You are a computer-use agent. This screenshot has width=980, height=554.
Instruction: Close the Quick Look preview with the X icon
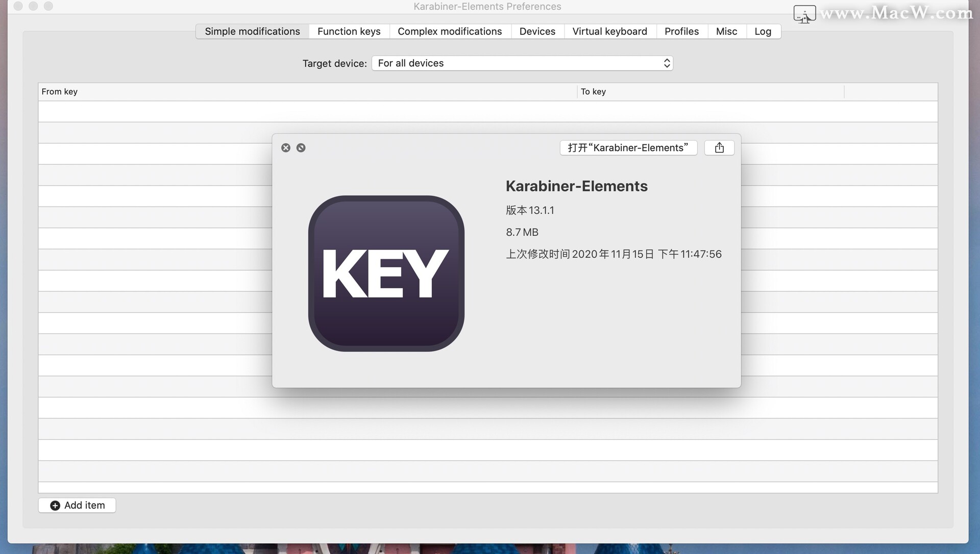[286, 148]
